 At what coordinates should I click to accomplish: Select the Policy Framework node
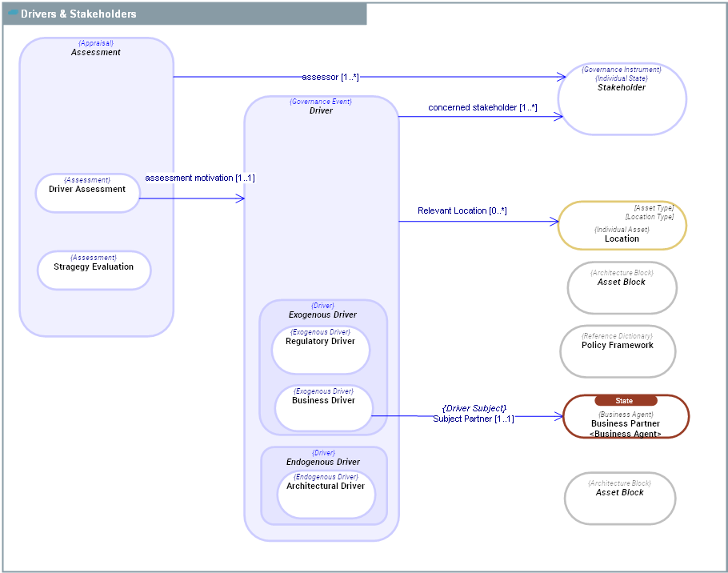point(618,351)
